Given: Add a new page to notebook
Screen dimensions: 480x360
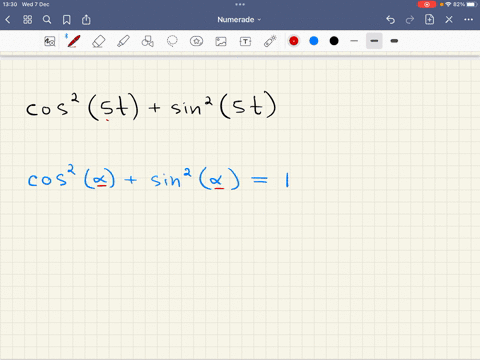Looking at the screenshot, I should click(429, 19).
